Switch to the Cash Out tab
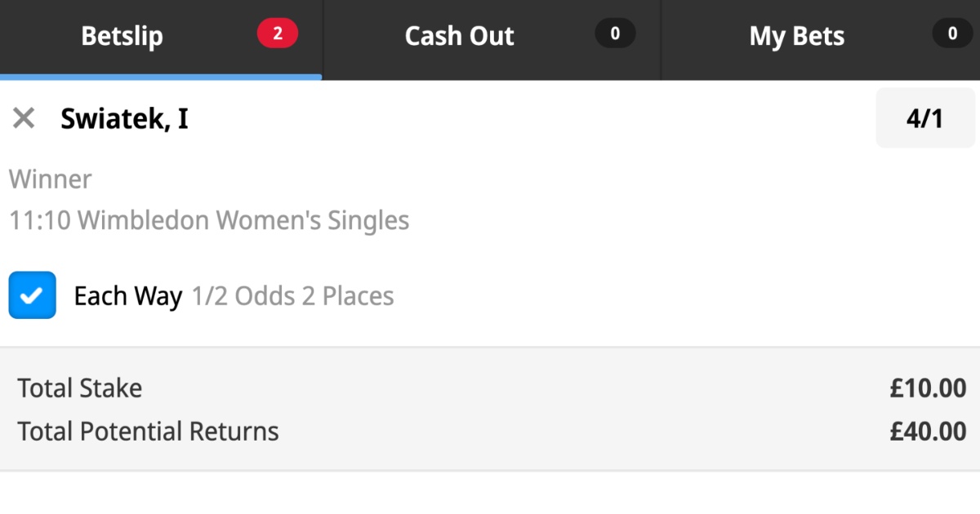Screen dimensions: 980x514 459,37
